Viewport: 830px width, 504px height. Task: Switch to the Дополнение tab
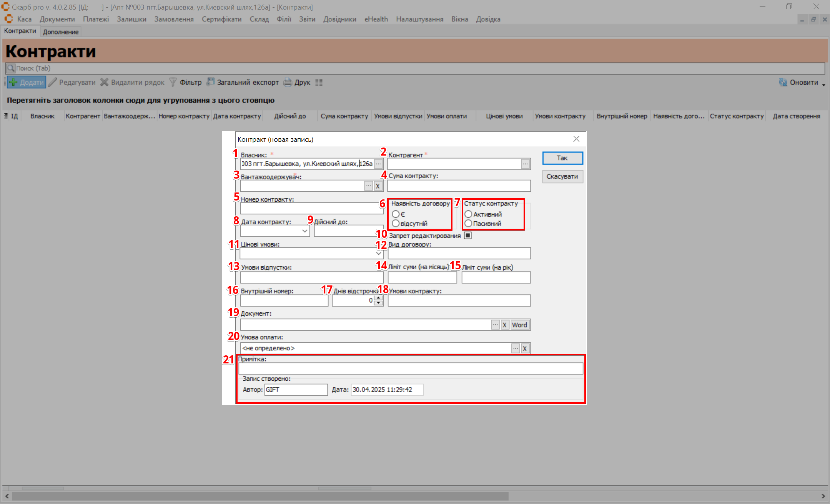tap(61, 32)
